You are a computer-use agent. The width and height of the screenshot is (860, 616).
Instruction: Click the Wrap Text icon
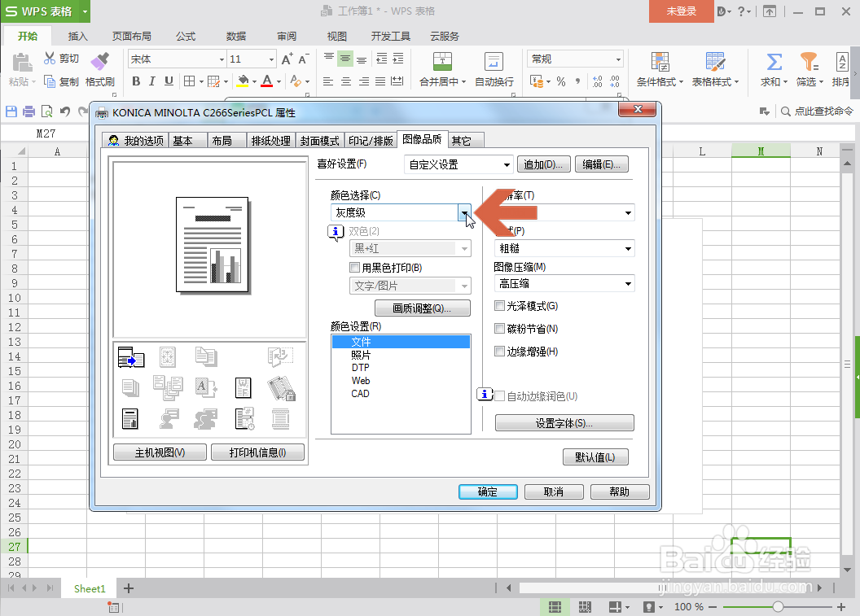click(x=494, y=61)
